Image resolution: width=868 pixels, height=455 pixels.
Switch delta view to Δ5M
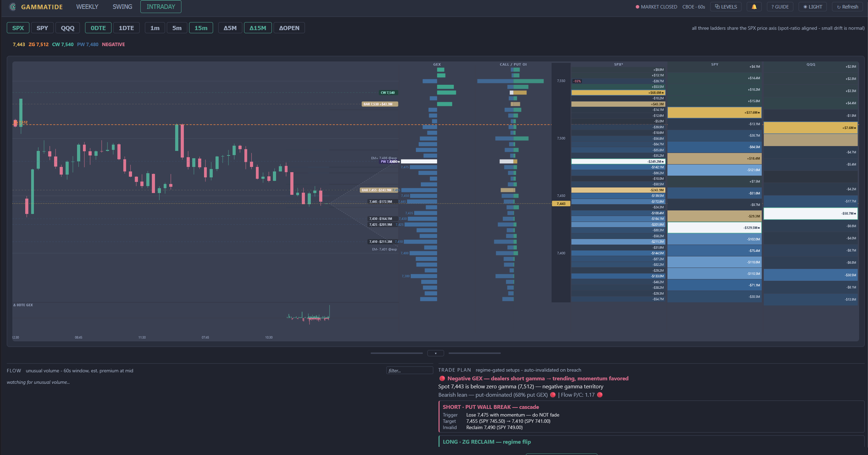230,28
